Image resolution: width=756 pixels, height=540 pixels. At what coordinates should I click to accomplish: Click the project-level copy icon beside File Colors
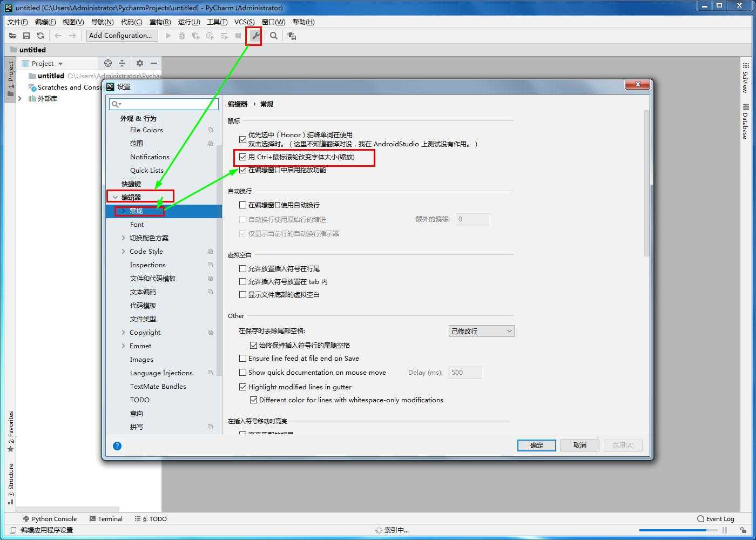point(211,130)
